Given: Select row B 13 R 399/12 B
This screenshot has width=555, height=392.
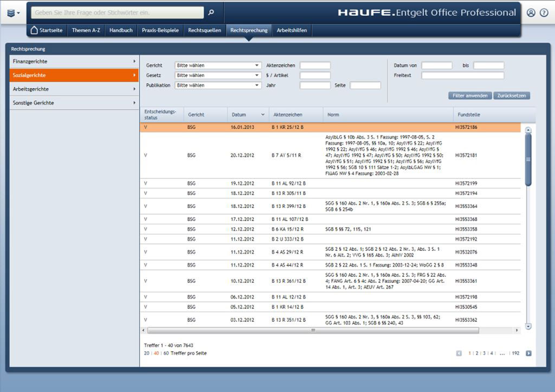Looking at the screenshot, I should coord(331,206).
